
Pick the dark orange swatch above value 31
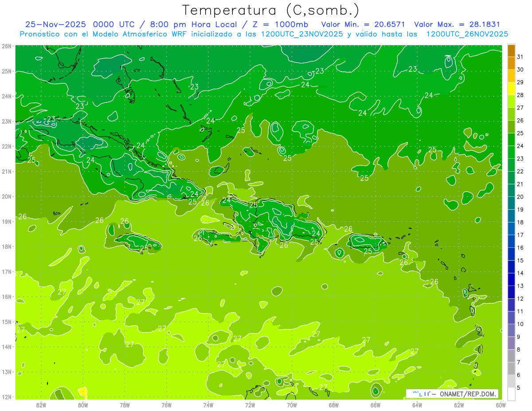(x=511, y=50)
